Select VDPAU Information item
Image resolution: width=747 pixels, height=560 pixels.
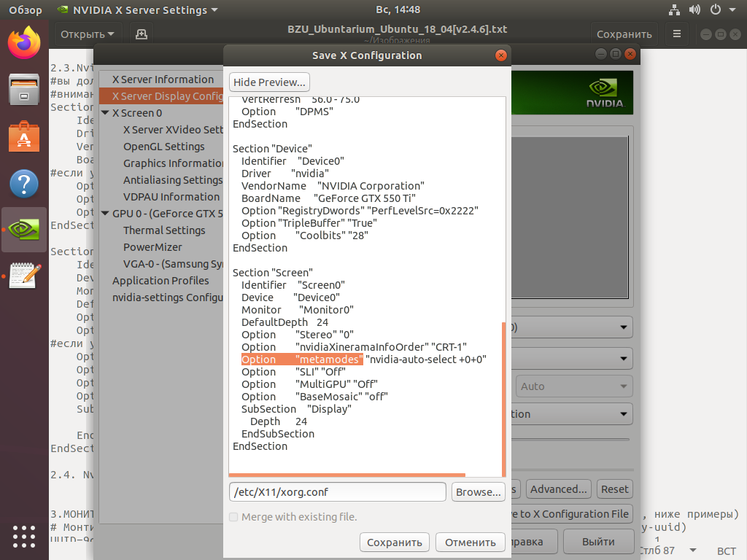click(171, 197)
